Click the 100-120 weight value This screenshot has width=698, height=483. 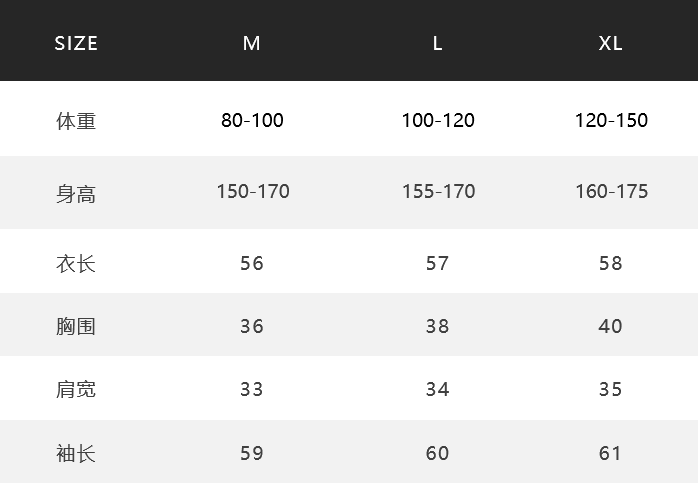coord(438,120)
